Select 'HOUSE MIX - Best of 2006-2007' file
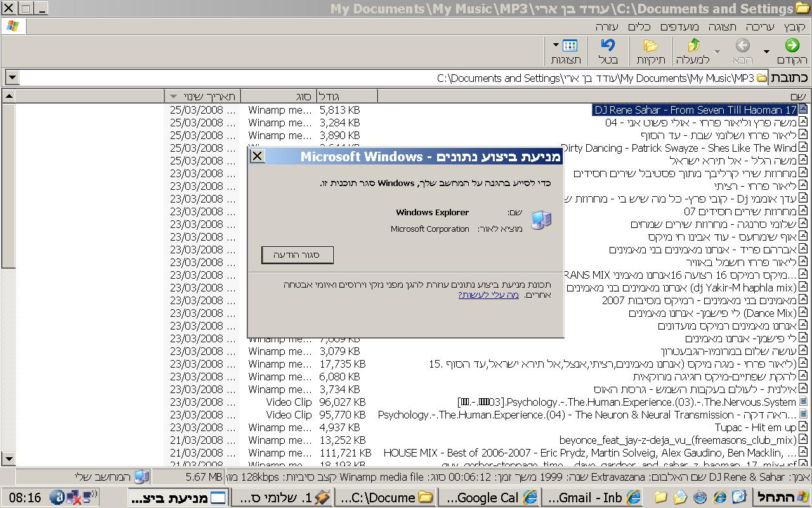This screenshot has width=812, height=508. tap(590, 453)
